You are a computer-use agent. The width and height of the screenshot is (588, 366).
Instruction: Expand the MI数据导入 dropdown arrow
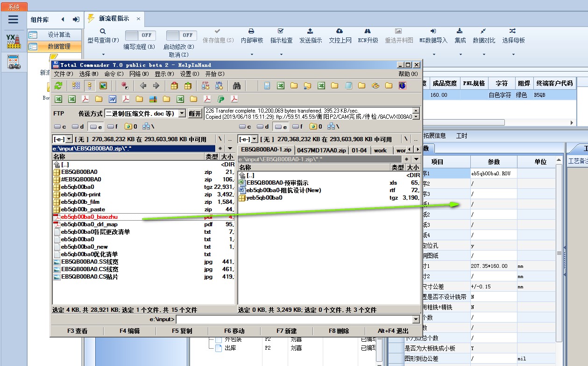[x=433, y=54]
